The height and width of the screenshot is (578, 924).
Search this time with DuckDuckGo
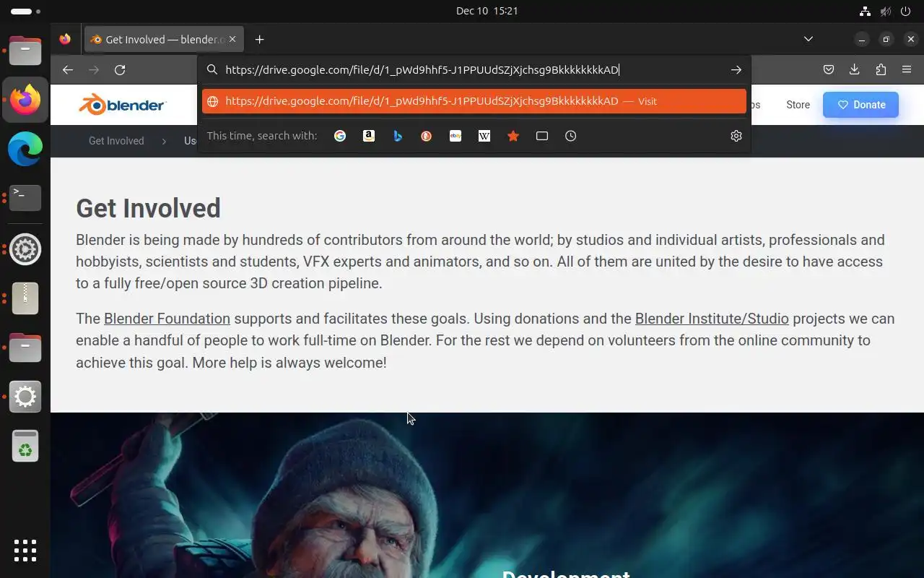427,136
